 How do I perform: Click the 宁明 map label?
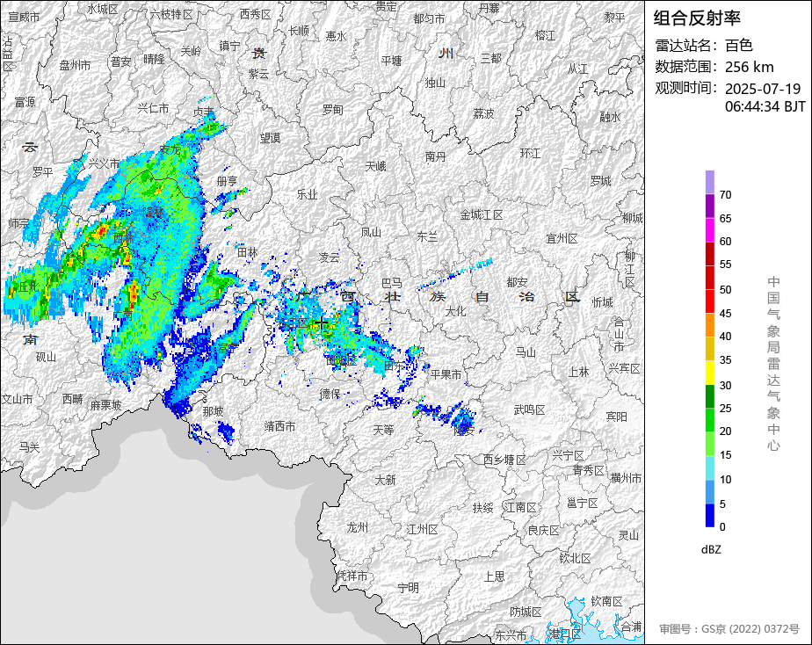coord(409,588)
